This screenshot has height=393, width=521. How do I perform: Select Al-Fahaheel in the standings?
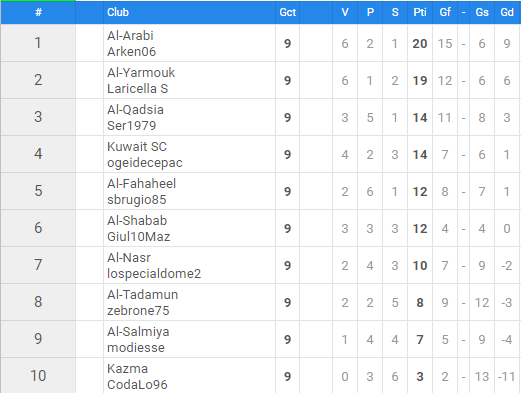[141, 183]
